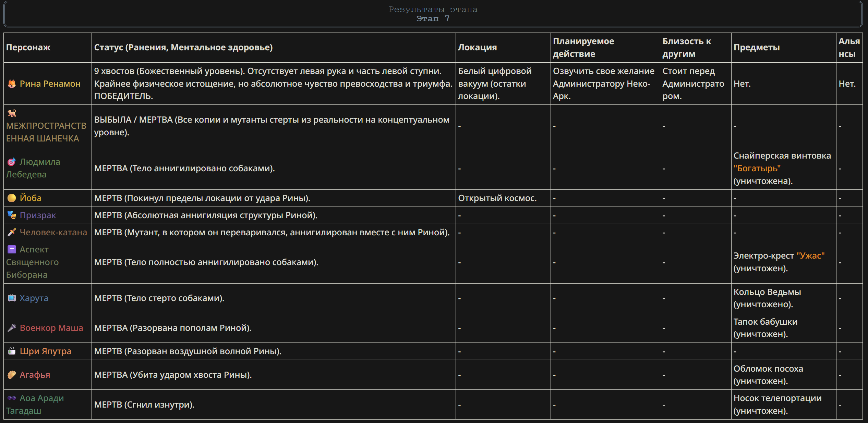Select the name Военкор Маша

pos(51,328)
